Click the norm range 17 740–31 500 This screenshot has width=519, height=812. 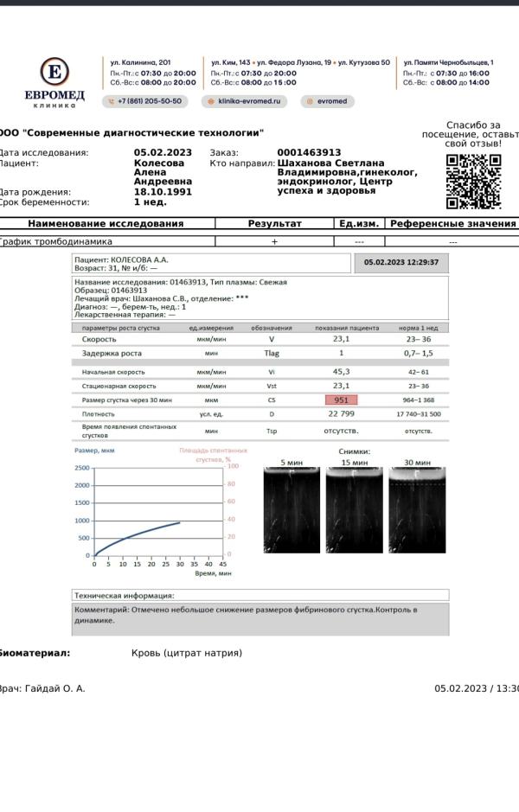[x=419, y=414]
